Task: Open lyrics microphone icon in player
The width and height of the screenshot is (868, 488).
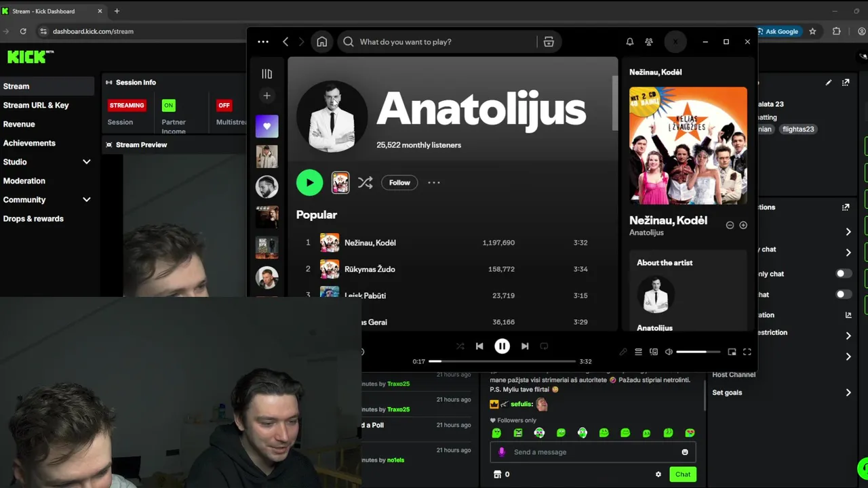Action: click(623, 352)
